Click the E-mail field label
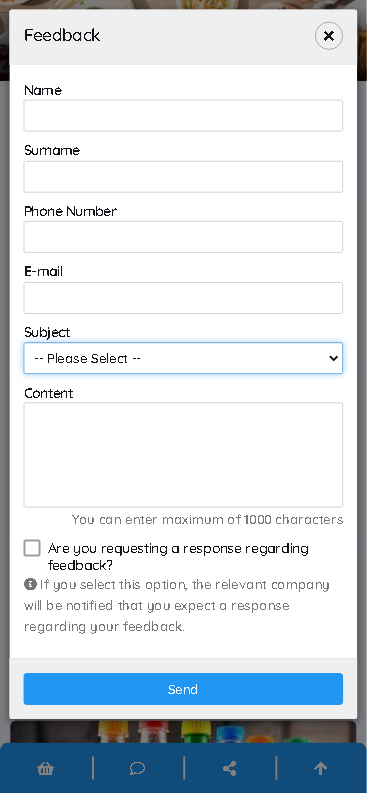The height and width of the screenshot is (793, 367). tap(43, 272)
